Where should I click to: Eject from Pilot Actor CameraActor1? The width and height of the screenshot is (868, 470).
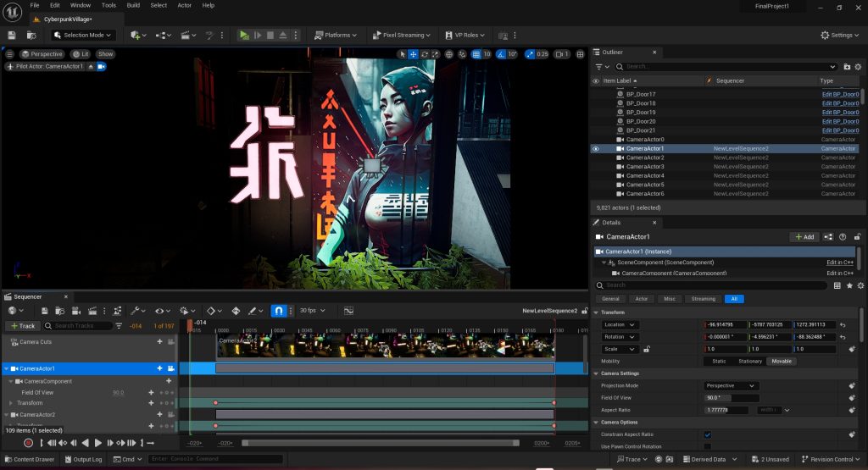point(91,66)
